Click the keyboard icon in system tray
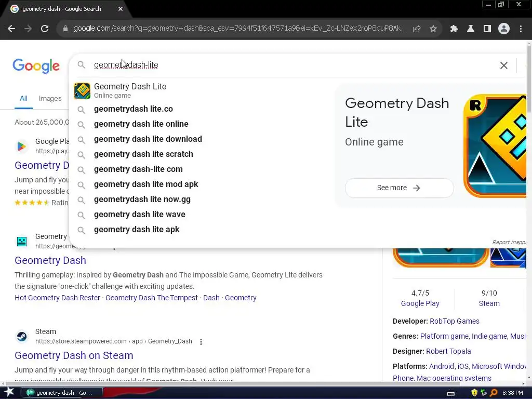 tap(451, 393)
